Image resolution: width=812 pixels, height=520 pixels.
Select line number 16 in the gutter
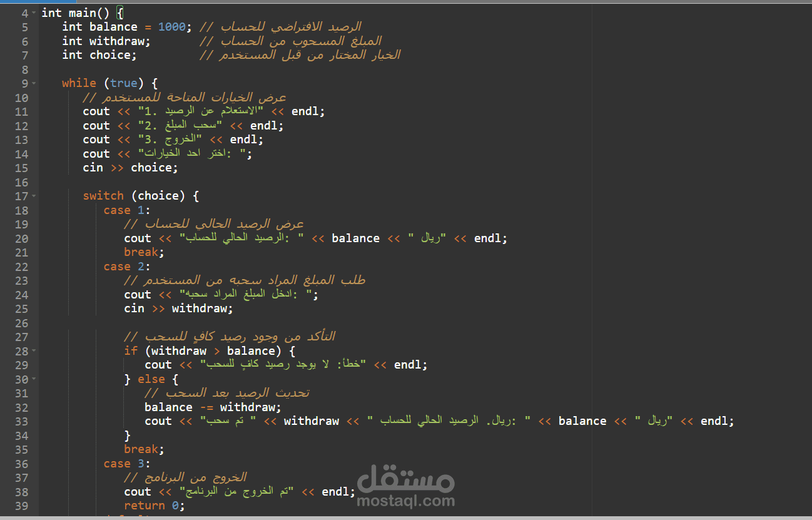point(21,182)
